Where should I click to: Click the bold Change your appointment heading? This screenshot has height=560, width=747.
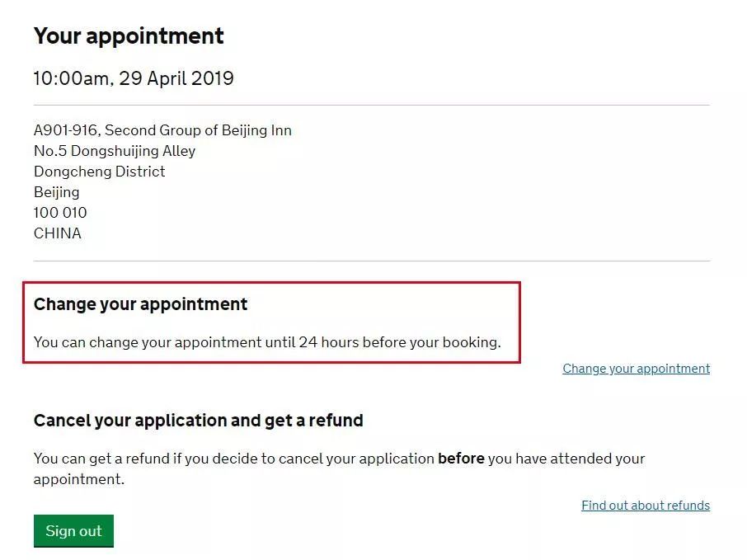[x=140, y=304]
